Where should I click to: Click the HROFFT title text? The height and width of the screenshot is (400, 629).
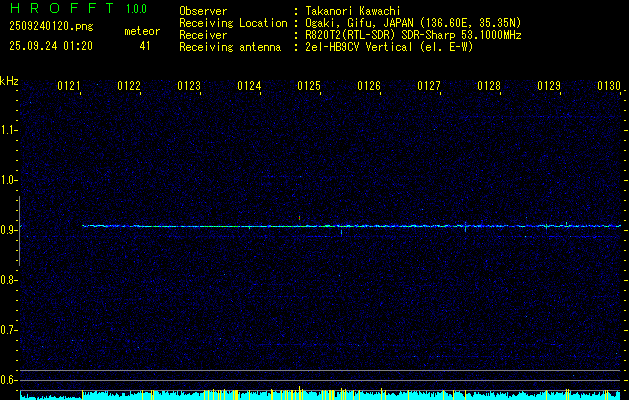tap(62, 8)
